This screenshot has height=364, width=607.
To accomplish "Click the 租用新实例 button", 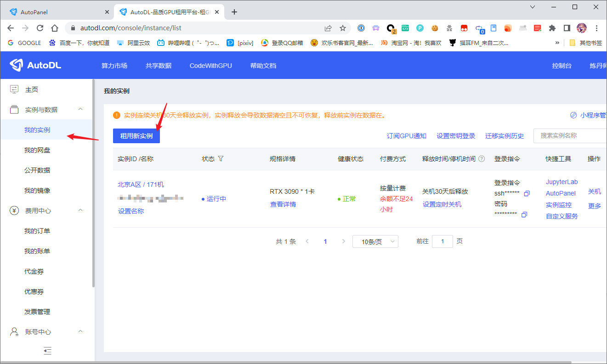I will [136, 136].
